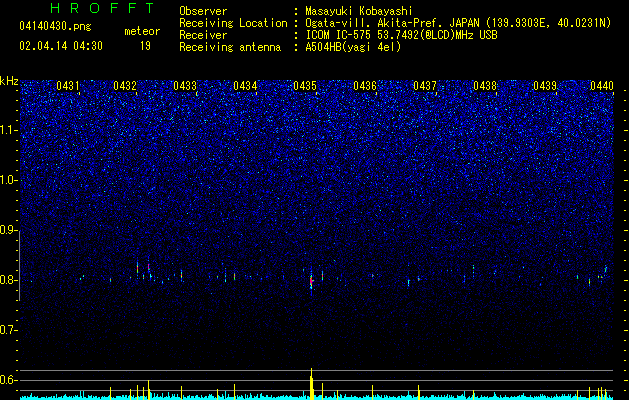Click time marker 0439
The height and width of the screenshot is (400, 629).
pyautogui.click(x=545, y=86)
